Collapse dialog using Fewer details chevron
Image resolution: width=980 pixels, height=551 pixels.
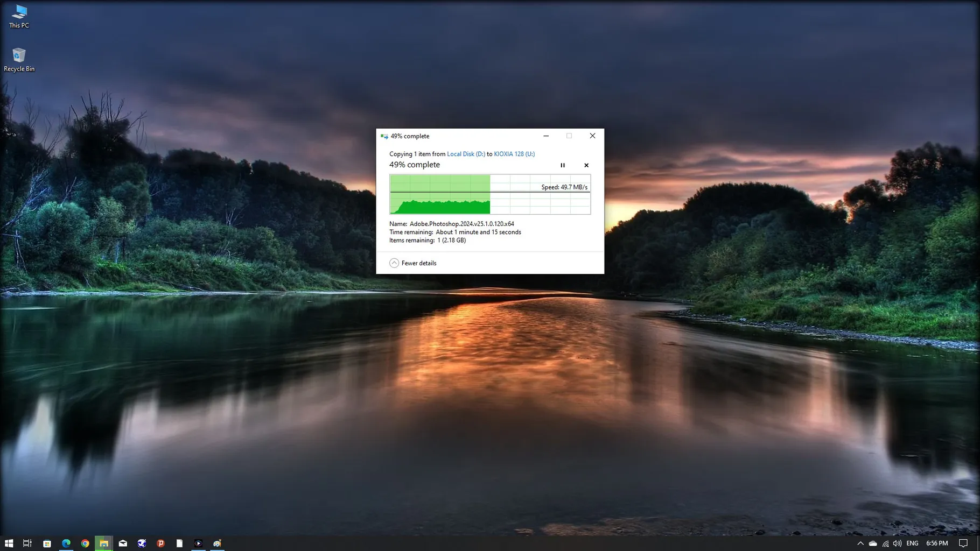point(394,263)
